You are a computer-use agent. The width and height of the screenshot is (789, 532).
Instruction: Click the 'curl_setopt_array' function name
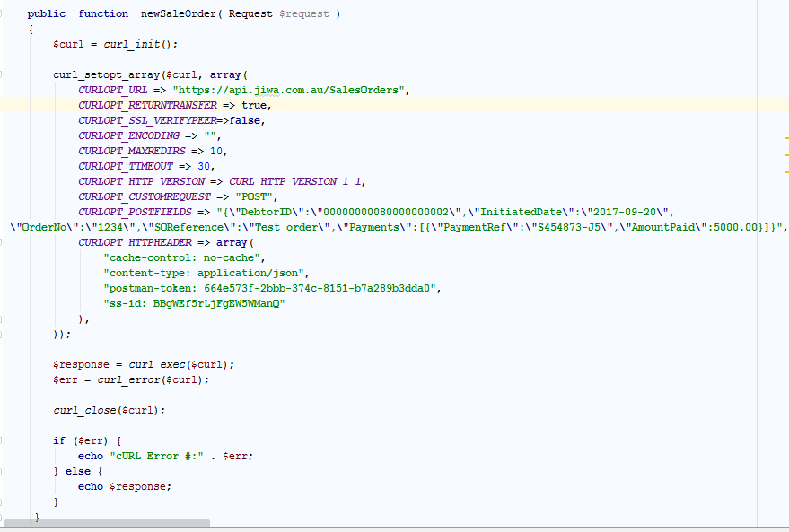click(106, 75)
